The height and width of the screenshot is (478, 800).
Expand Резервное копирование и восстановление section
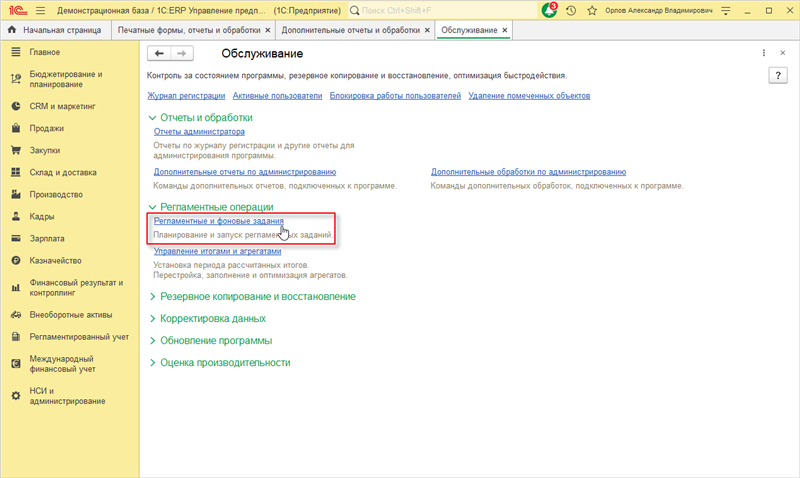click(x=257, y=296)
